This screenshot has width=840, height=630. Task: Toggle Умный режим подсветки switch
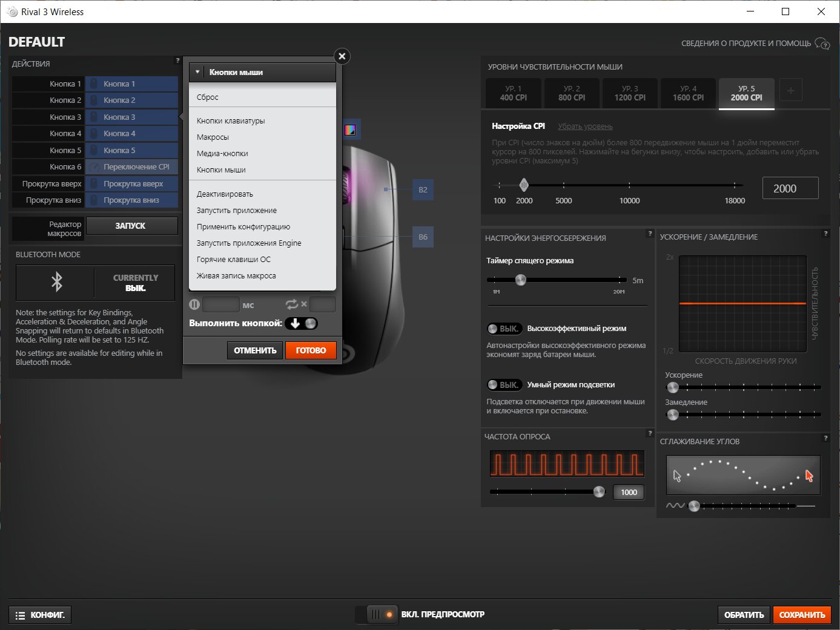(x=504, y=385)
